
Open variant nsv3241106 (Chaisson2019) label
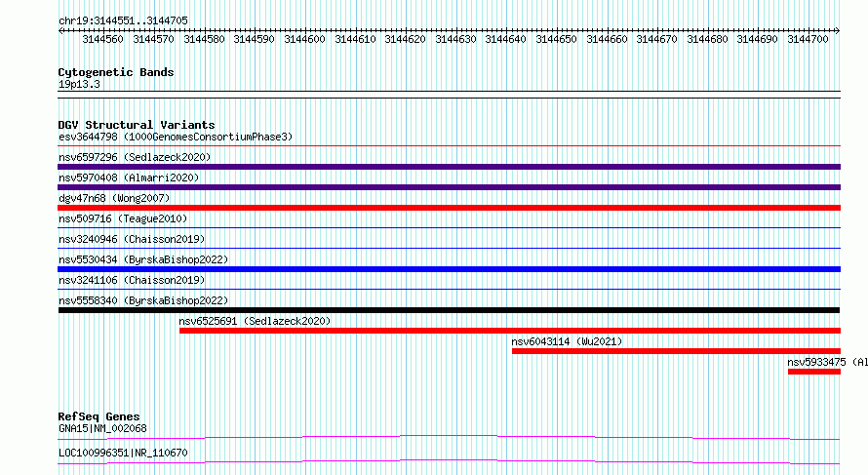click(132, 280)
